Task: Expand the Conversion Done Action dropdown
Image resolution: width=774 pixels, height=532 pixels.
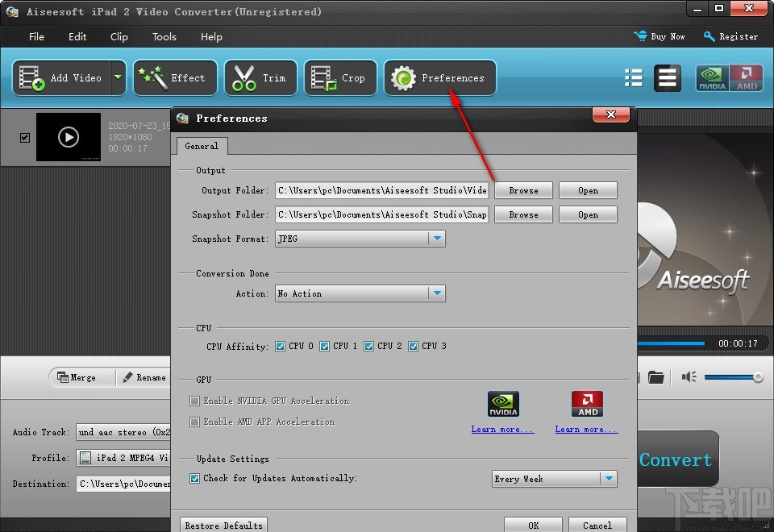Action: 437,293
